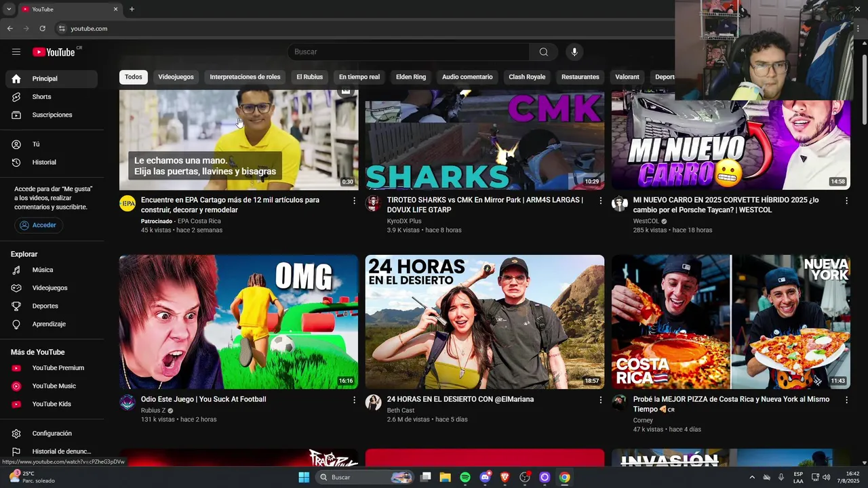Click Beth Cast channel avatar

(374, 403)
